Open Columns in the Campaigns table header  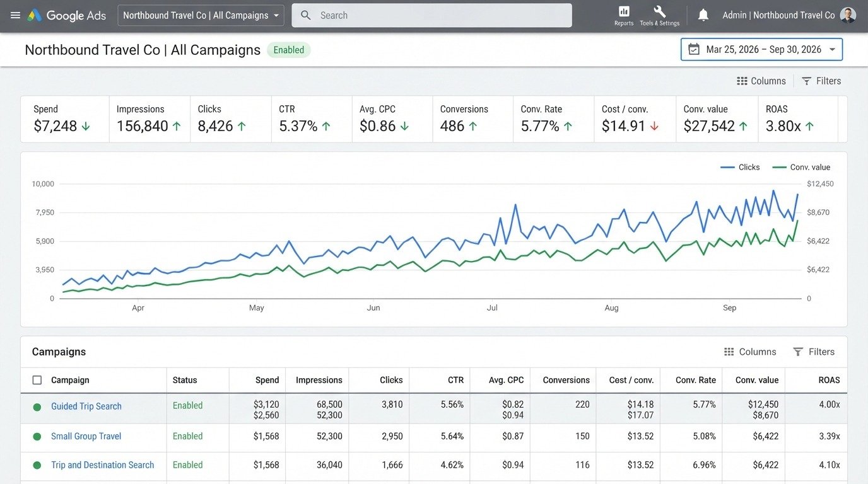750,352
